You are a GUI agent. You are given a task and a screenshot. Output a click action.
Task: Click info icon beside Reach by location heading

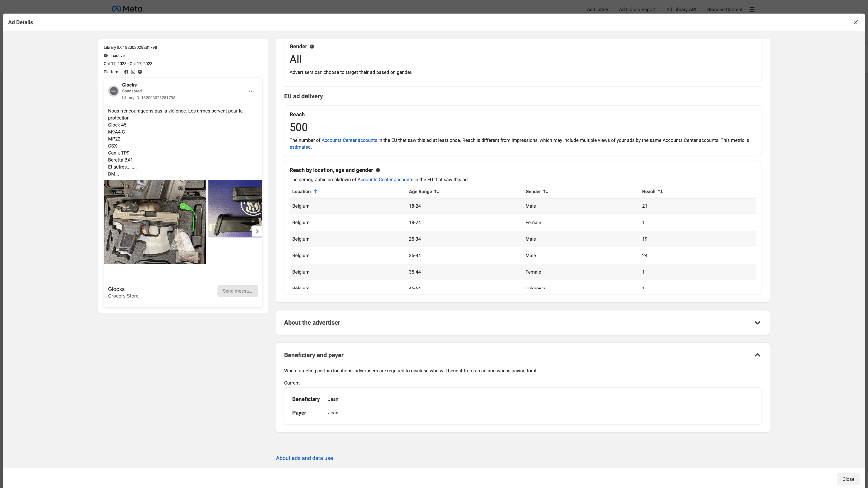[x=378, y=170]
